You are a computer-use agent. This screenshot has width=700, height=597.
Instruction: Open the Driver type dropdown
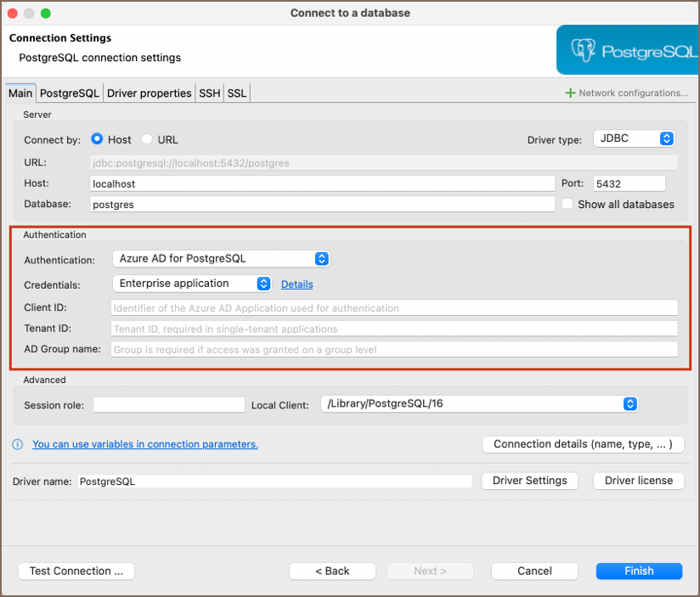pos(634,138)
